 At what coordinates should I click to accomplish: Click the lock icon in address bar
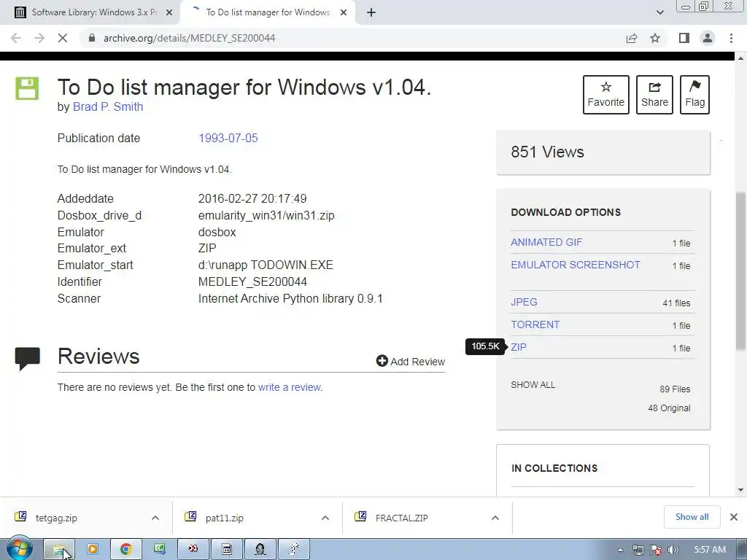tap(92, 38)
